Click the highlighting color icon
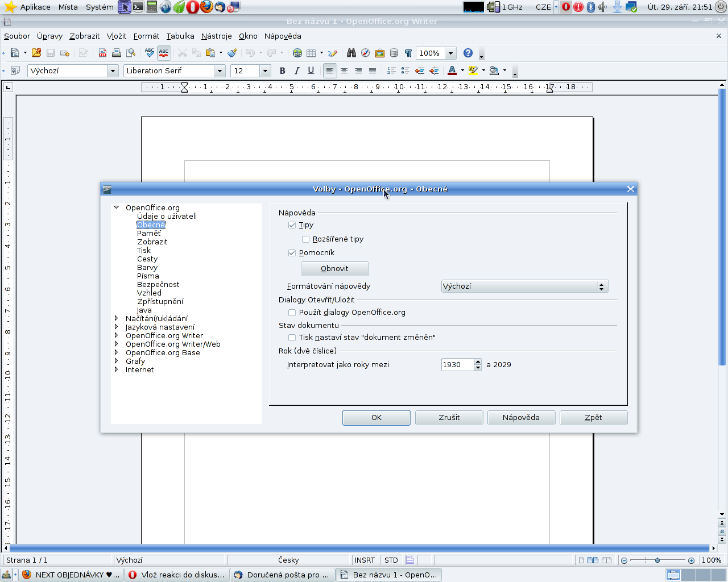The image size is (728, 582). 473,70
